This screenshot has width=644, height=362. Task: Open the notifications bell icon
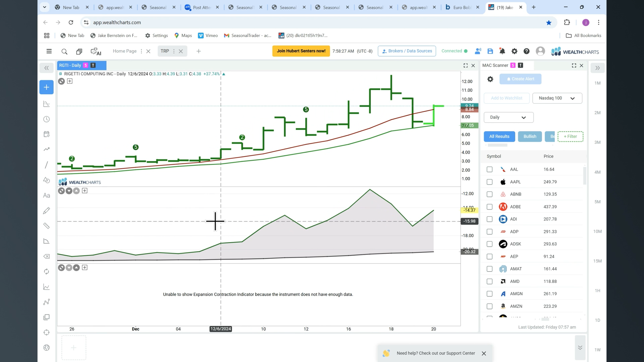tap(502, 51)
